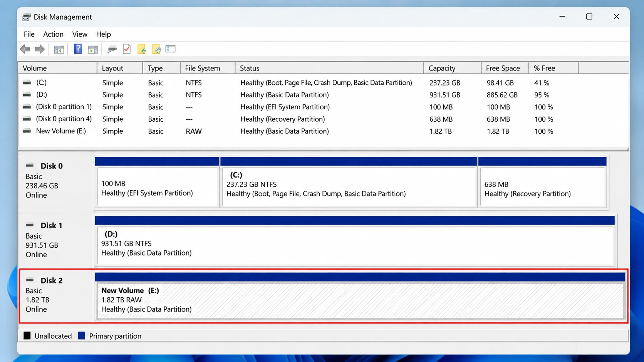
Task: Select the drive icon of the (D:) volume row
Action: pos(27,95)
